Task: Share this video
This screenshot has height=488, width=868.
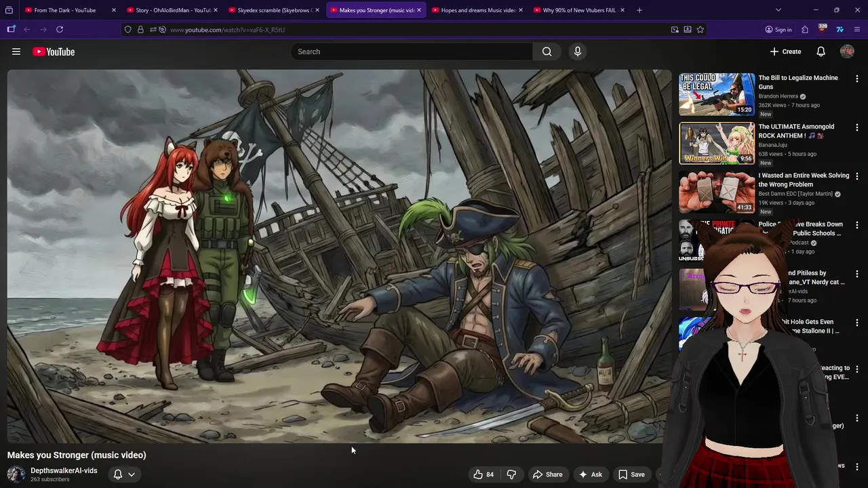Action: (547, 474)
